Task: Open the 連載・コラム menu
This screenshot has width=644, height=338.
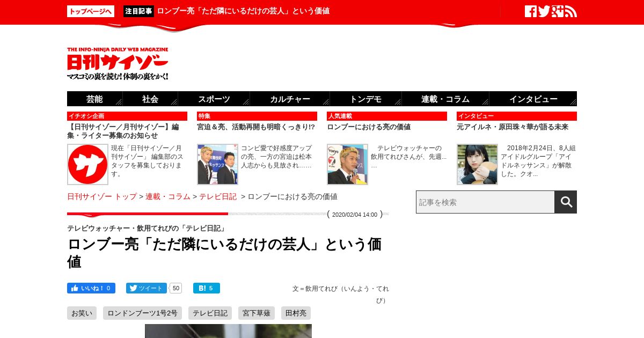Action: [445, 99]
